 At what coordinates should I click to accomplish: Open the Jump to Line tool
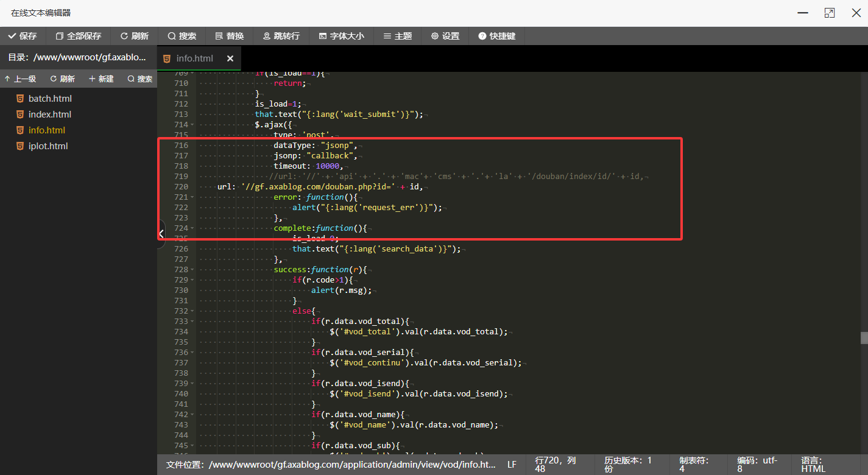[281, 36]
